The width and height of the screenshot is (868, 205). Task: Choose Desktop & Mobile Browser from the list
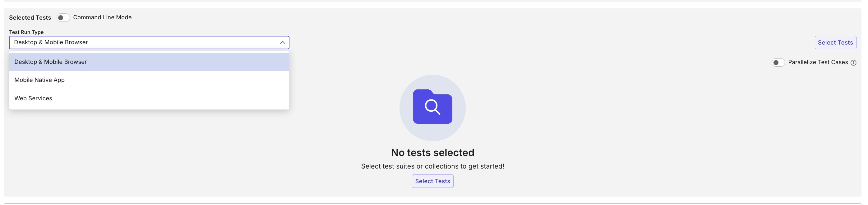pyautogui.click(x=51, y=62)
